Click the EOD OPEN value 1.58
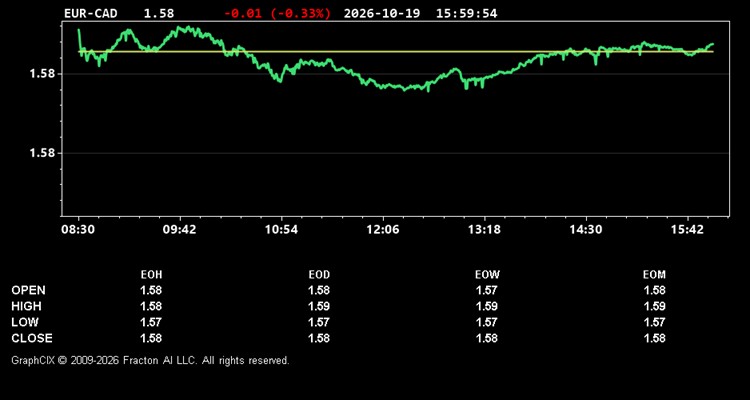 [x=319, y=290]
